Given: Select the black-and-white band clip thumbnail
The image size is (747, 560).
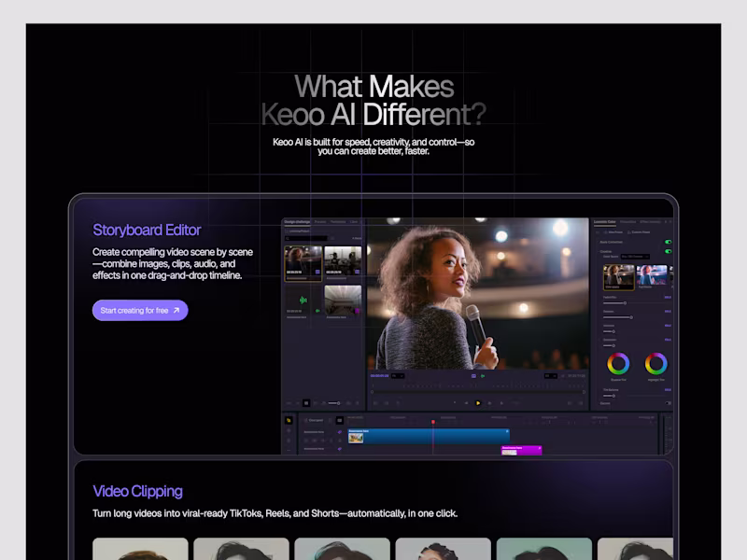Looking at the screenshot, I should pos(343,260).
